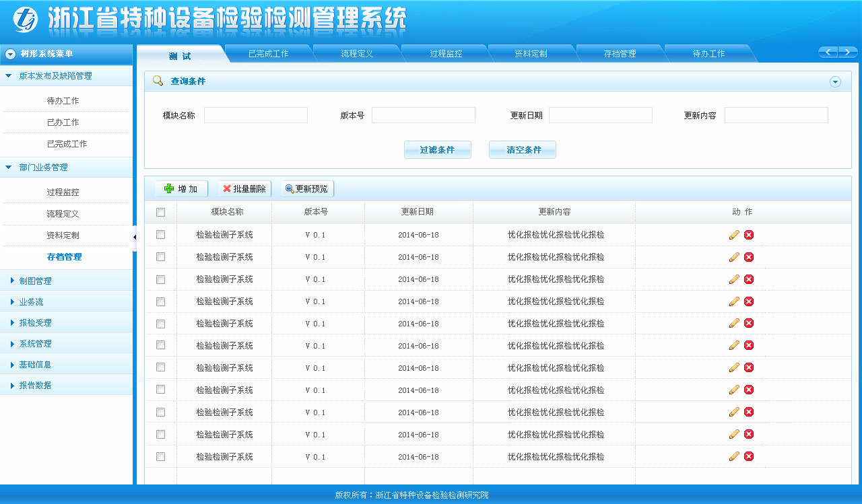Image resolution: width=862 pixels, height=504 pixels.
Task: Focus the 版本号 input field
Action: (x=424, y=115)
